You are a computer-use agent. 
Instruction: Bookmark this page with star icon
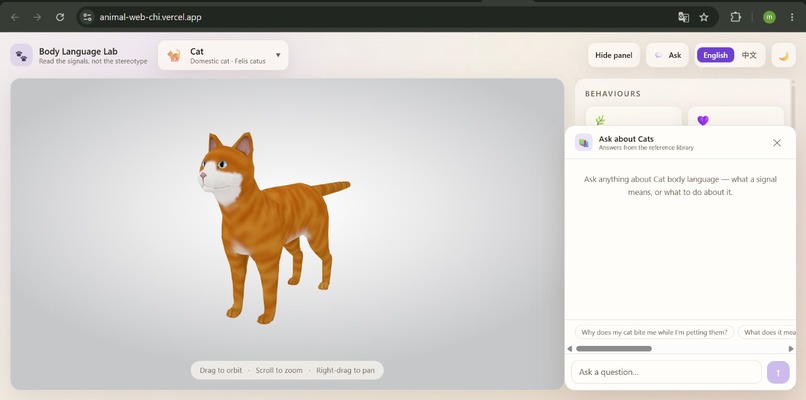[704, 17]
